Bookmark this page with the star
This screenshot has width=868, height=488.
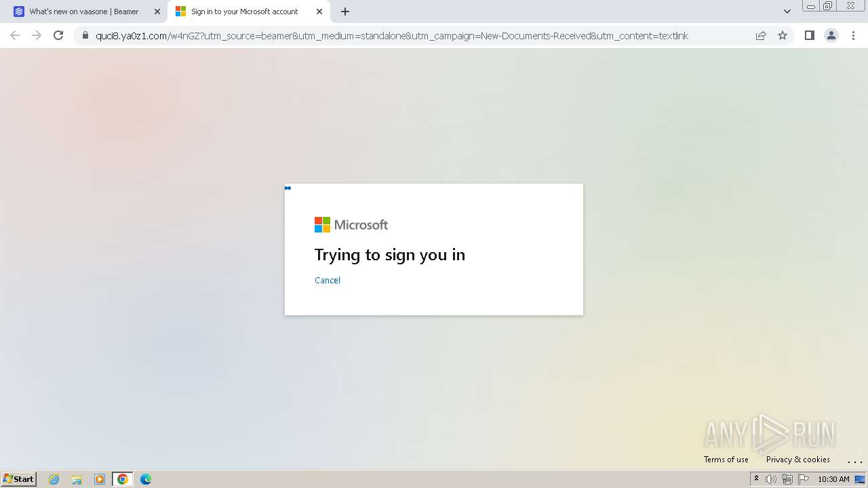(x=783, y=35)
